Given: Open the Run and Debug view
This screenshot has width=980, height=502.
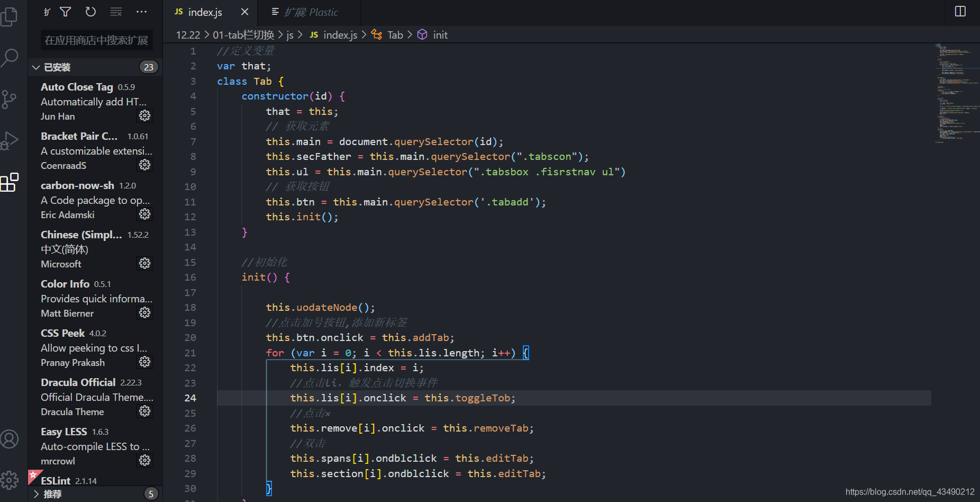Looking at the screenshot, I should point(10,140).
